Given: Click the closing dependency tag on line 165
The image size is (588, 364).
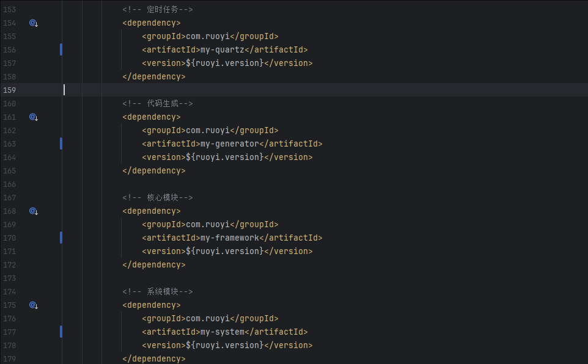Looking at the screenshot, I should coord(154,171).
